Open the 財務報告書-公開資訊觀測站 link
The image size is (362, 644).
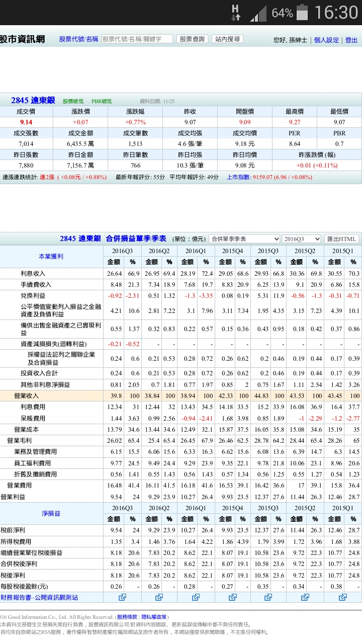39,597
